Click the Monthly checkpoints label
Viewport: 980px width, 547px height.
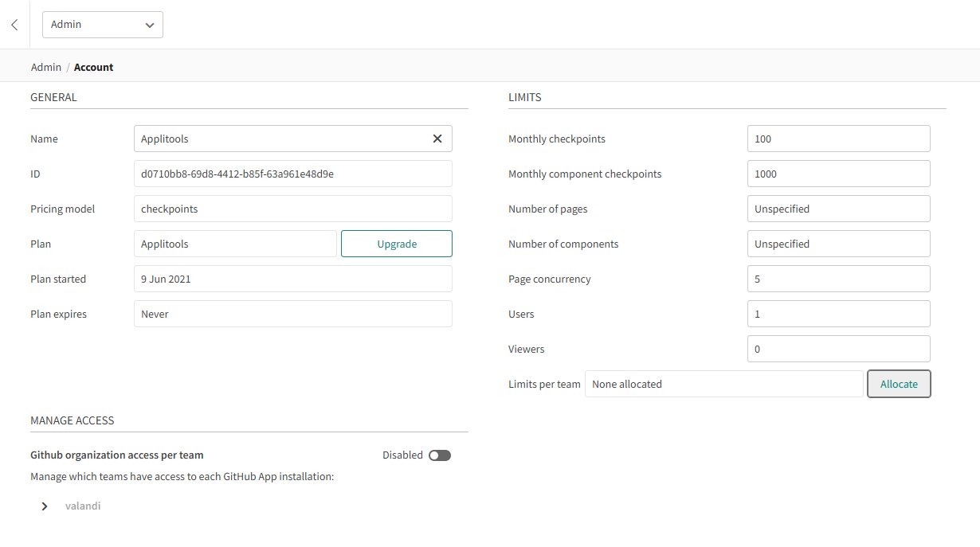point(557,139)
